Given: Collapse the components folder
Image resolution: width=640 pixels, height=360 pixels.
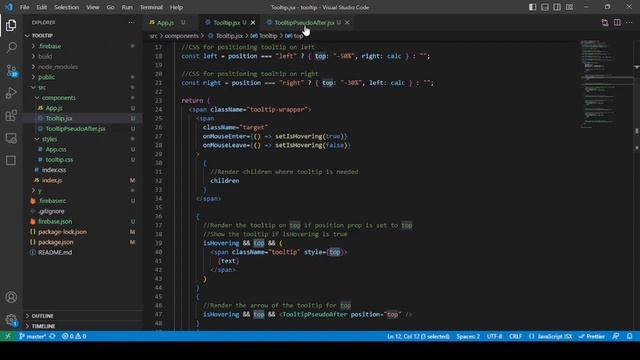Looking at the screenshot, I should [x=58, y=98].
